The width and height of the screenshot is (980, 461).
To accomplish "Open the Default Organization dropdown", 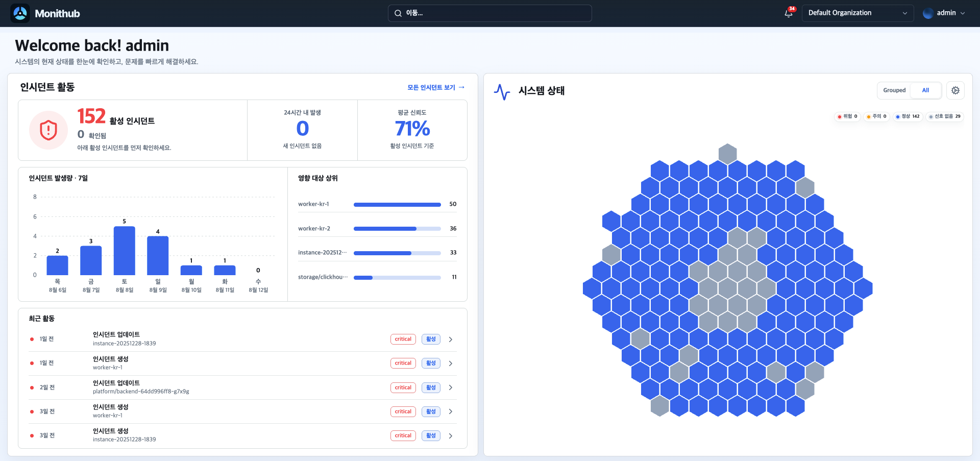I will (857, 13).
